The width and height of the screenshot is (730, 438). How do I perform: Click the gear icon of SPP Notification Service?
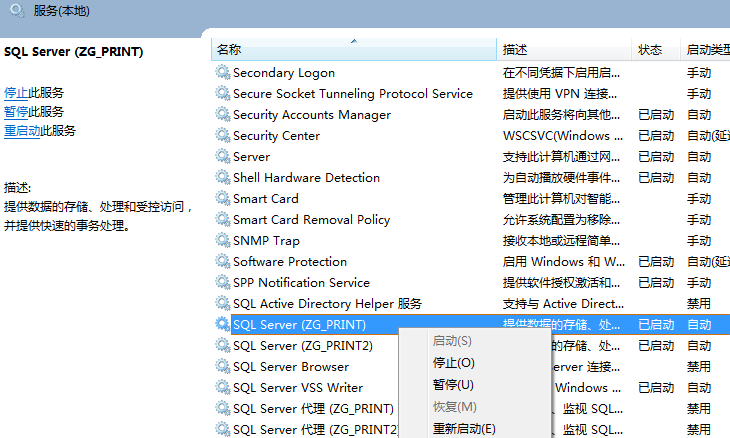pyautogui.click(x=223, y=283)
